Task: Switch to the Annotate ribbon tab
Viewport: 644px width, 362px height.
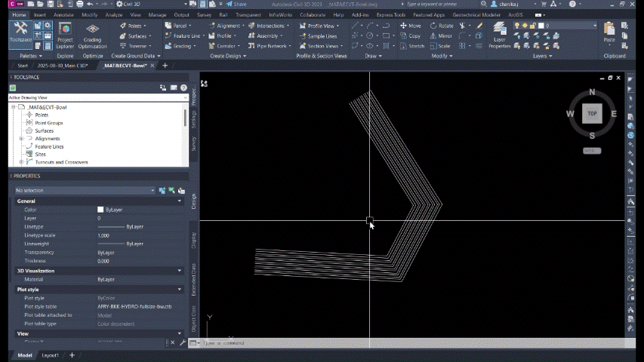Action: pyautogui.click(x=63, y=14)
